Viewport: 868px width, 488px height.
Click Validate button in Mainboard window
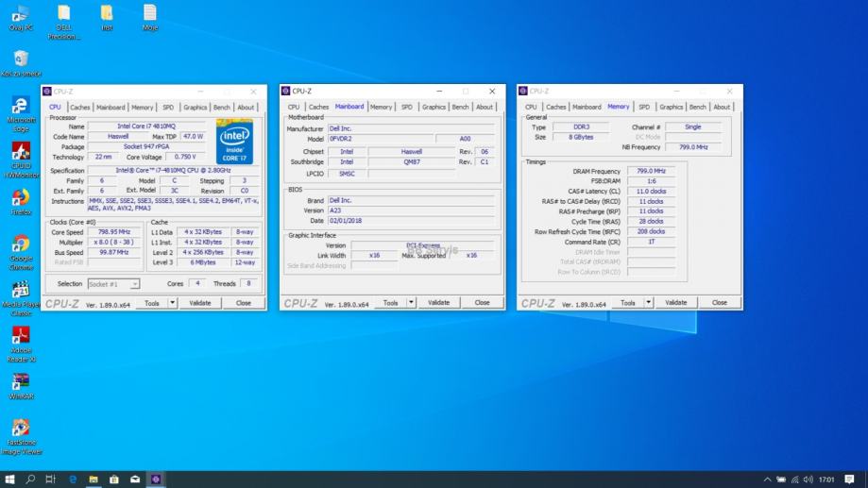click(438, 303)
